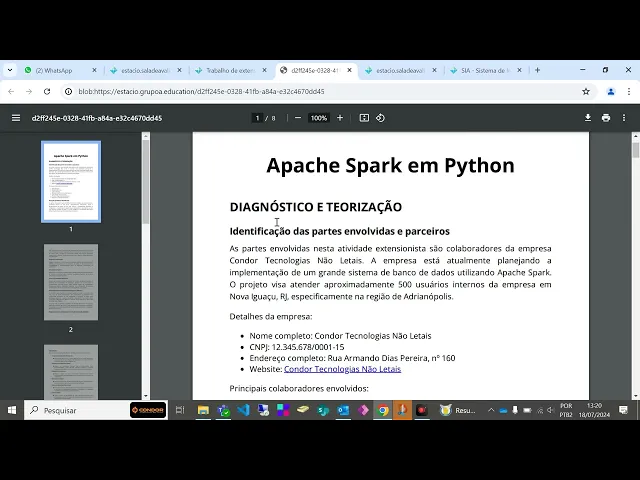Click the page number input field
Screen dimensions: 640x480
[257, 118]
